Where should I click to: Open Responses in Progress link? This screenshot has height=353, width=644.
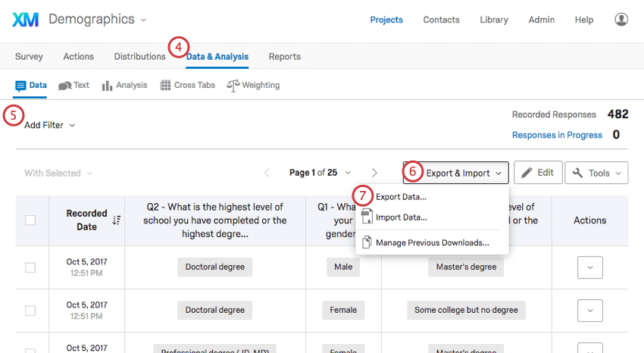pyautogui.click(x=557, y=135)
